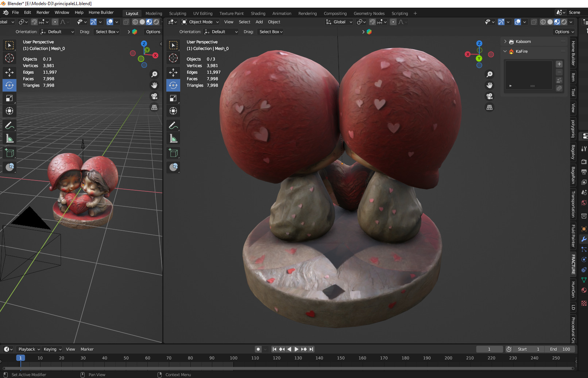Open the Blender logo application menu
Screen dimensions: 588x378
click(5, 12)
